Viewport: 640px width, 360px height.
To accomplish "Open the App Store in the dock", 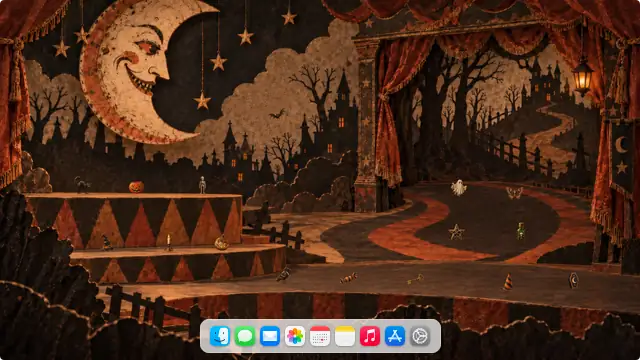I will [x=395, y=336].
